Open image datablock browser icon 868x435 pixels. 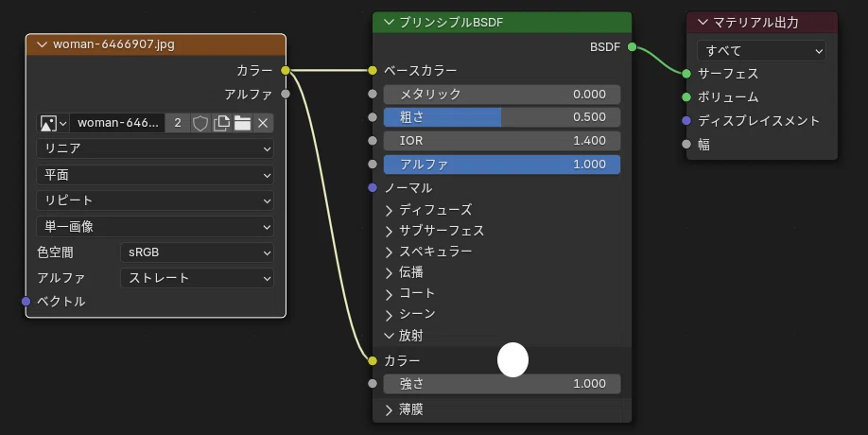pos(53,123)
